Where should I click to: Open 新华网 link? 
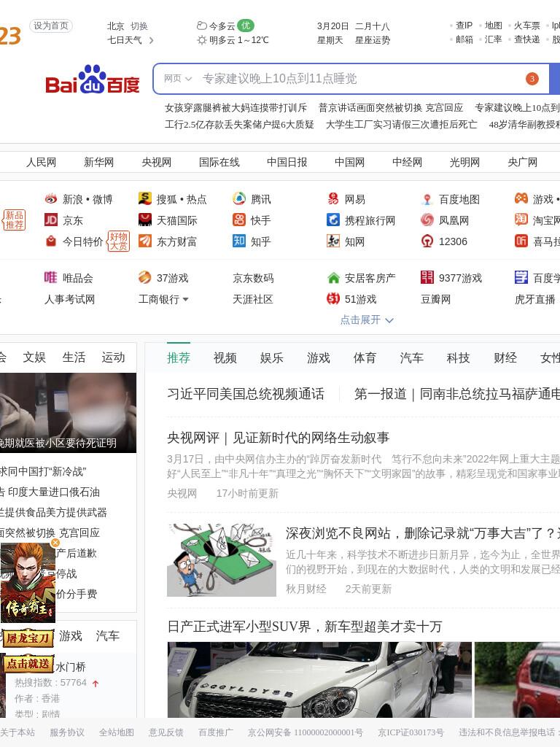click(x=99, y=163)
